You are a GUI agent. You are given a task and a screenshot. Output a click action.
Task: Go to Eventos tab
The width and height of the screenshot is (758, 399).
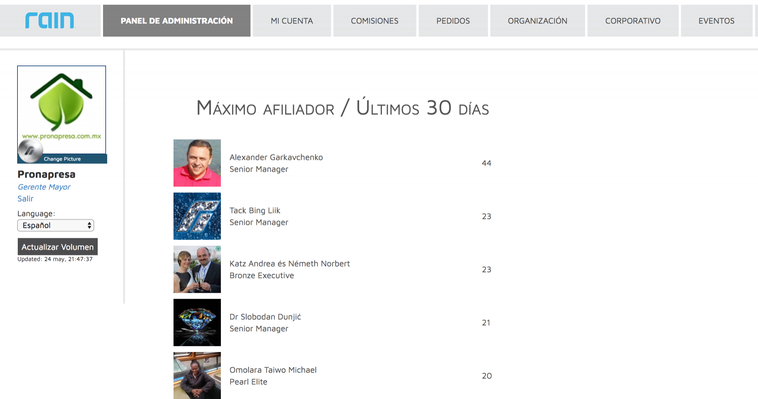point(716,21)
